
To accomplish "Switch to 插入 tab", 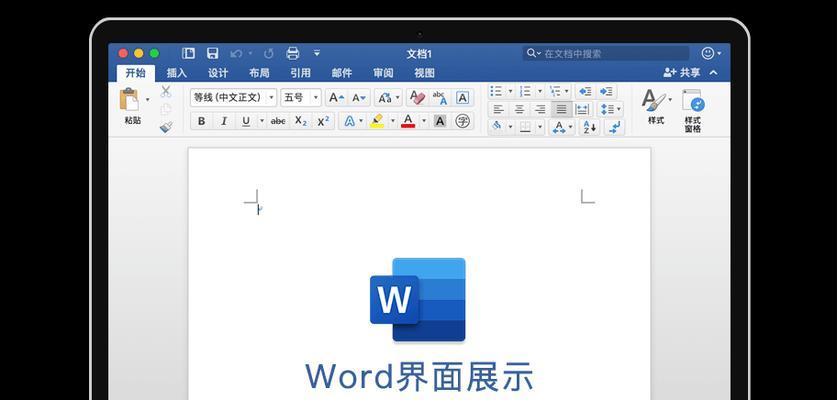I will click(x=177, y=73).
